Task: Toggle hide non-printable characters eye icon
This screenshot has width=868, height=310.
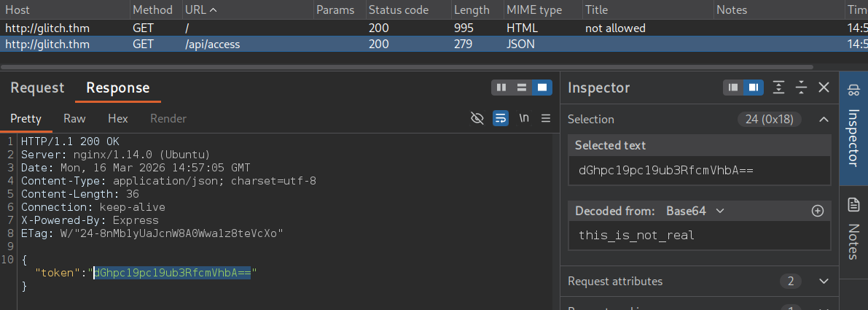Action: pyautogui.click(x=477, y=118)
